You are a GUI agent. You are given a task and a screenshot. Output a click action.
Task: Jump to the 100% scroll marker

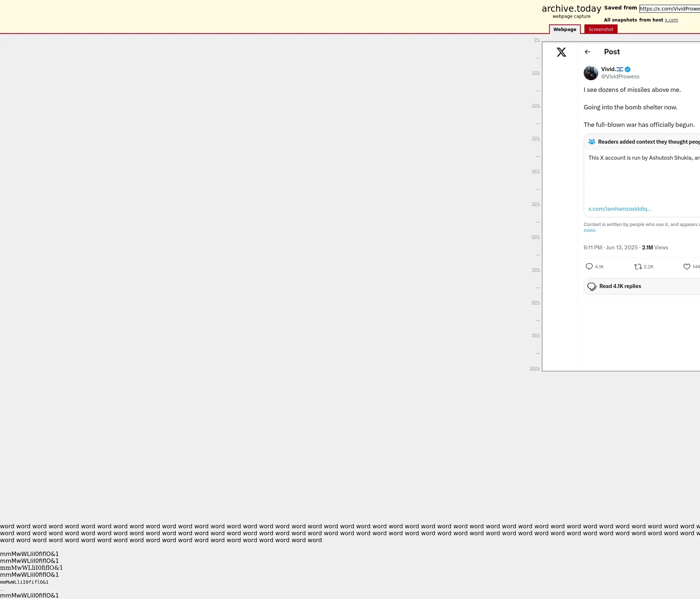point(534,368)
